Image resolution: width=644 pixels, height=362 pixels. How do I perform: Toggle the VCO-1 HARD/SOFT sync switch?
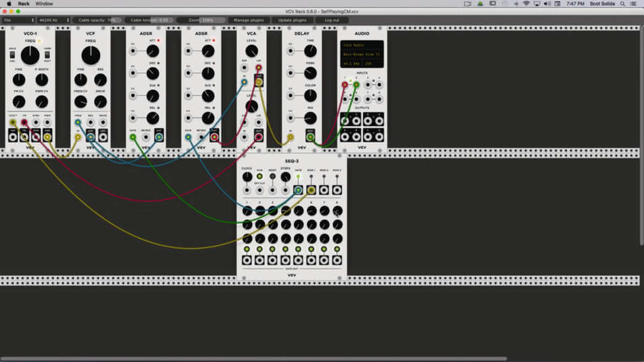pos(47,55)
